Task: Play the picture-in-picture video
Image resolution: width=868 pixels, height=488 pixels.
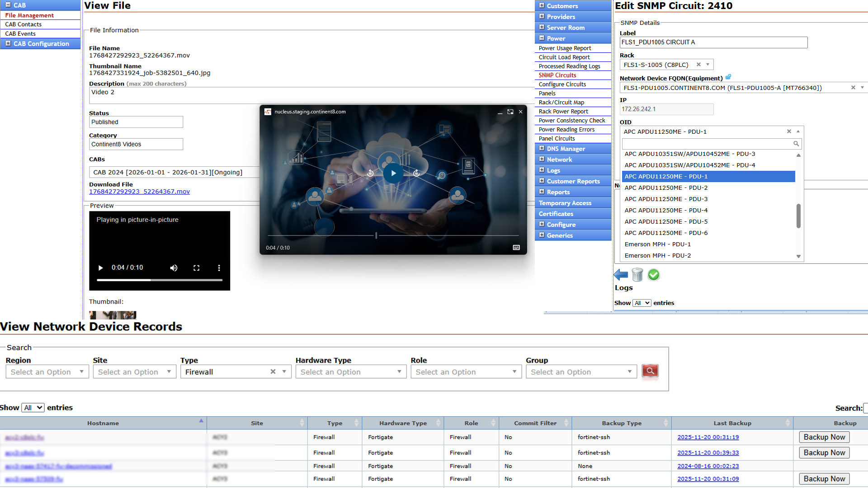Action: pos(393,173)
